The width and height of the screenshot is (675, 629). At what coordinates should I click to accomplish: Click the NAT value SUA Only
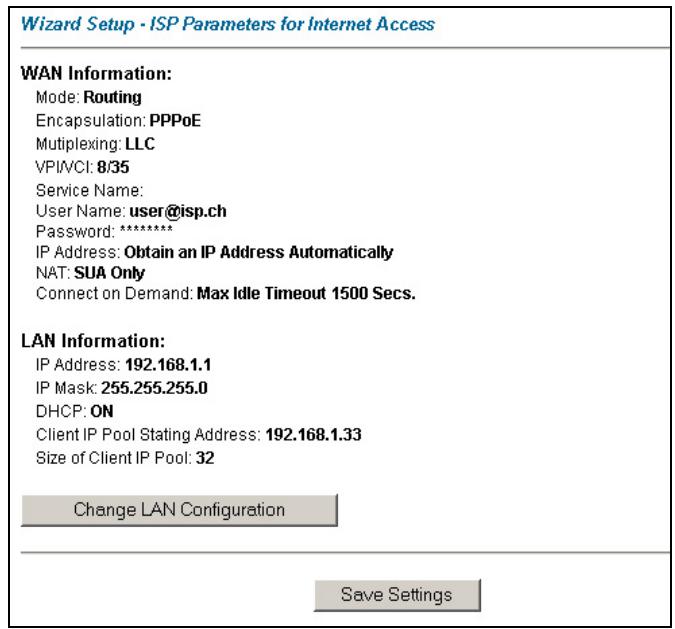point(109,273)
